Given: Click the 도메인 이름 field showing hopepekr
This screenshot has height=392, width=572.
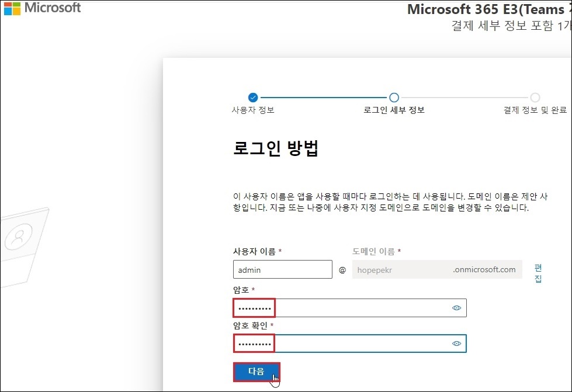Looking at the screenshot, I should [437, 269].
